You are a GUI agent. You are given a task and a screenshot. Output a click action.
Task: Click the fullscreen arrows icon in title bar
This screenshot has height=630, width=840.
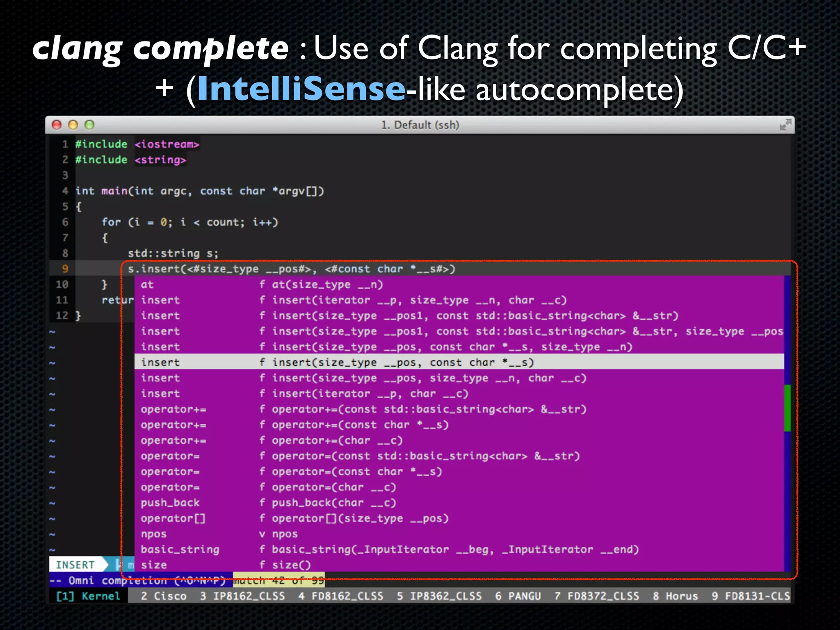coord(785,125)
